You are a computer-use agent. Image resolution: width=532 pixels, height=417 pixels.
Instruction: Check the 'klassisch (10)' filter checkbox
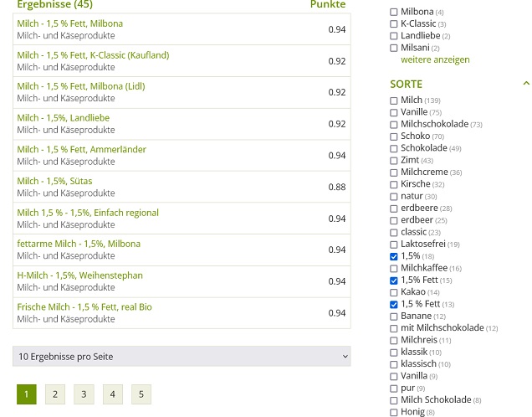tap(394, 364)
